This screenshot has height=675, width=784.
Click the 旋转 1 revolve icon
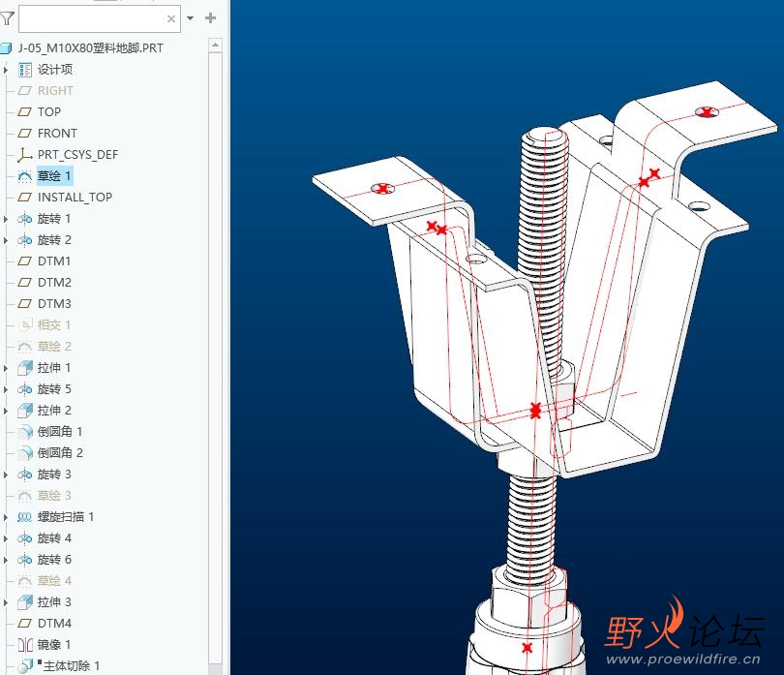pos(24,219)
